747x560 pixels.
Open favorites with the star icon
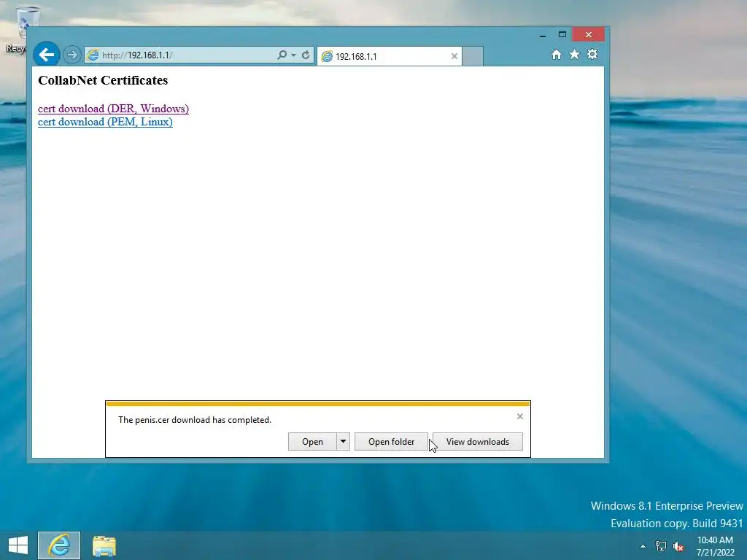point(574,54)
